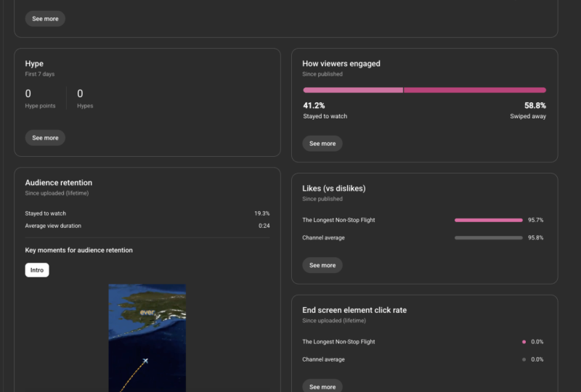The image size is (581, 392).
Task: Click the Likes (vs dislikes) heading
Action: point(334,188)
